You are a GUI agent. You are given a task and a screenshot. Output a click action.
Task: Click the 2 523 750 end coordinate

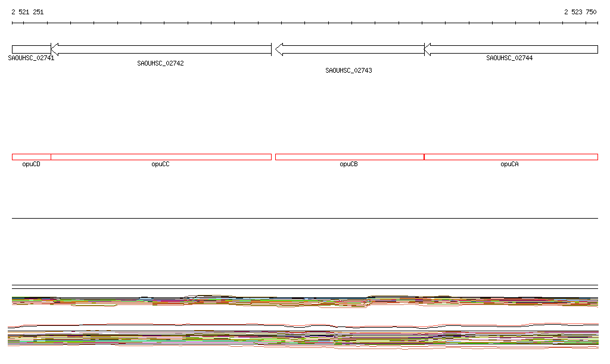click(580, 12)
